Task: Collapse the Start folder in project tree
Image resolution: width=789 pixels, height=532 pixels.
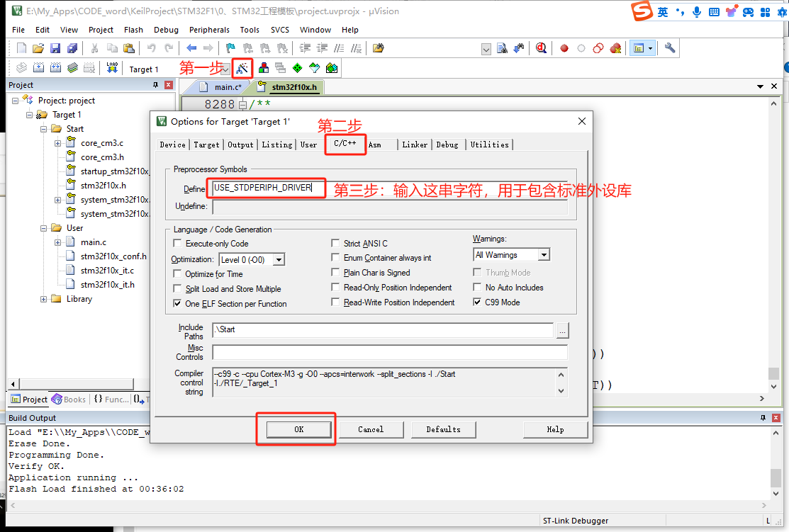Action: [44, 129]
